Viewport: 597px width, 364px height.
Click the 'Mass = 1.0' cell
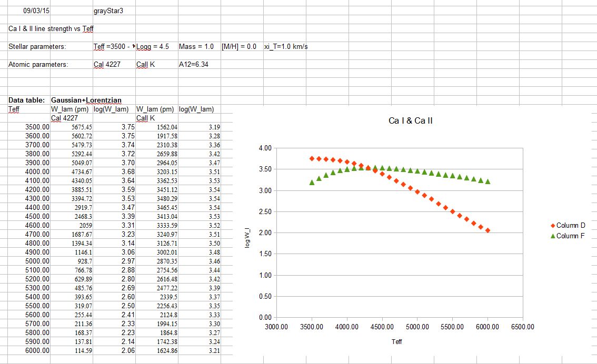(x=196, y=46)
